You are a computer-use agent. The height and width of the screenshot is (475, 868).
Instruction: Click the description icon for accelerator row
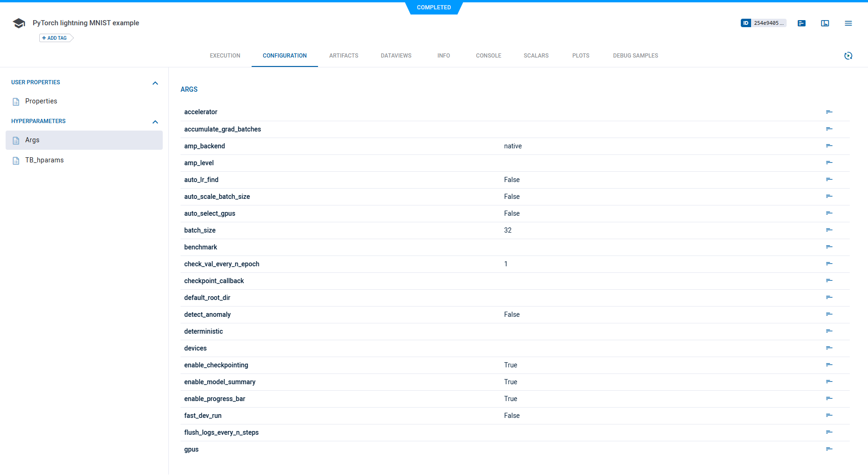point(829,112)
